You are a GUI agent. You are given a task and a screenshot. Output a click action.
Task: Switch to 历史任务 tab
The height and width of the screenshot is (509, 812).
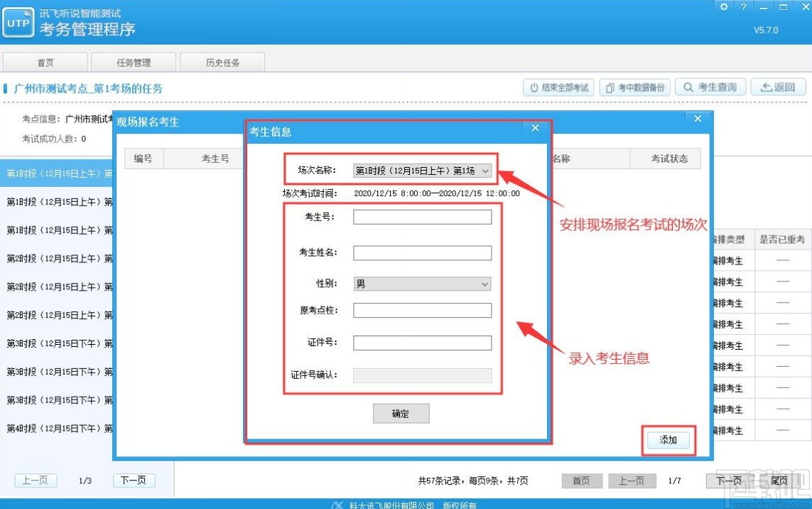point(222,62)
